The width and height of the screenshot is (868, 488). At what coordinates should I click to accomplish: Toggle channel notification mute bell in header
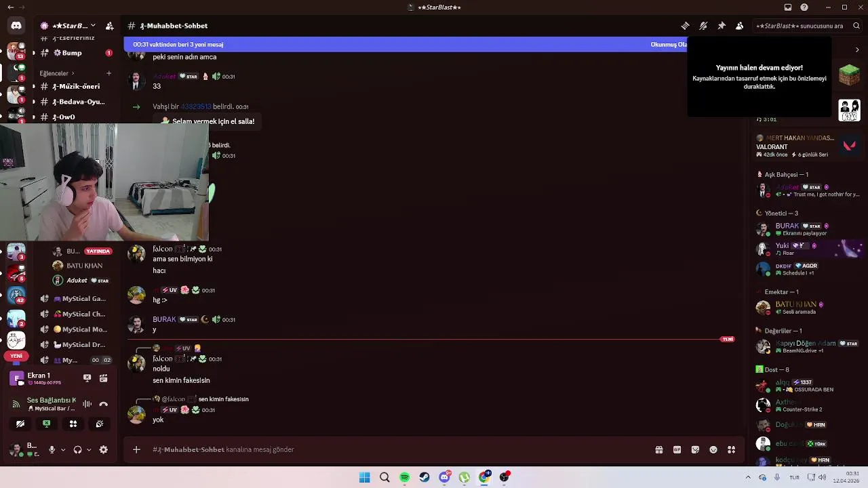[703, 26]
